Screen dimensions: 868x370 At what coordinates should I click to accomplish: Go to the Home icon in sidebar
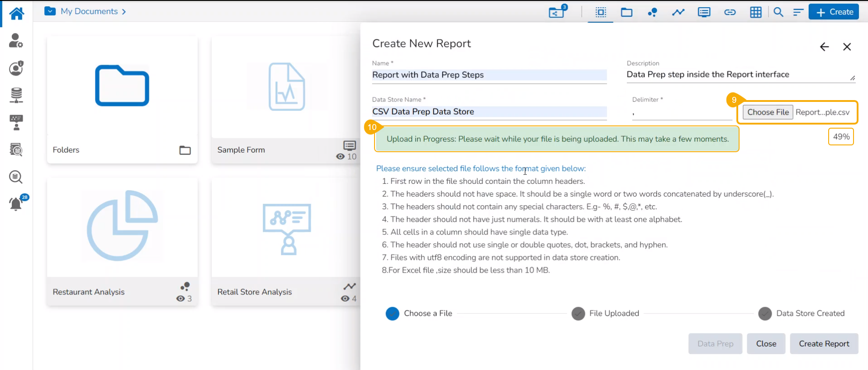[17, 13]
